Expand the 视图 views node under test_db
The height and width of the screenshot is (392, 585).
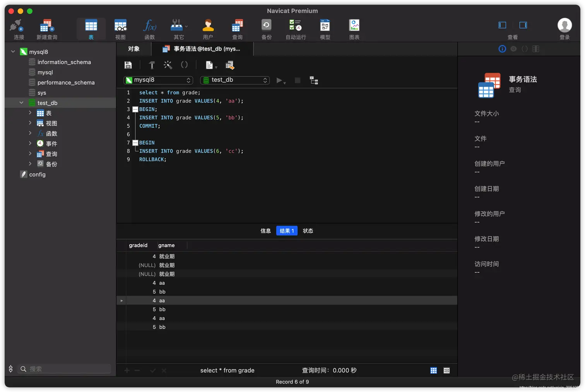pos(30,123)
